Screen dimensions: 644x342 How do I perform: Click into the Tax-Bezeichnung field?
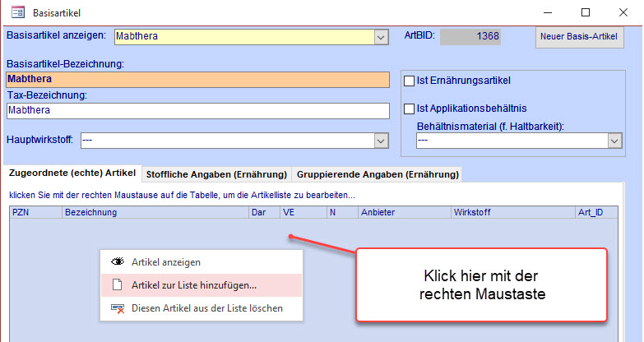[197, 111]
